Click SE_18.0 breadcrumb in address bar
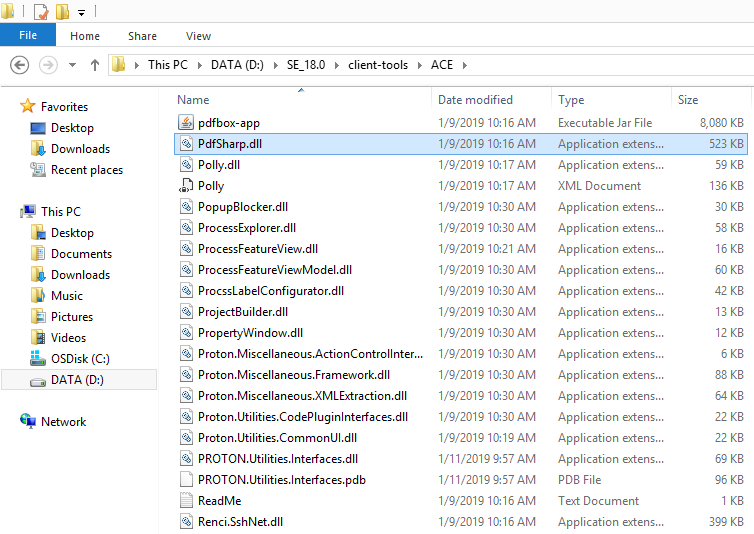This screenshot has width=754, height=534. click(x=306, y=65)
